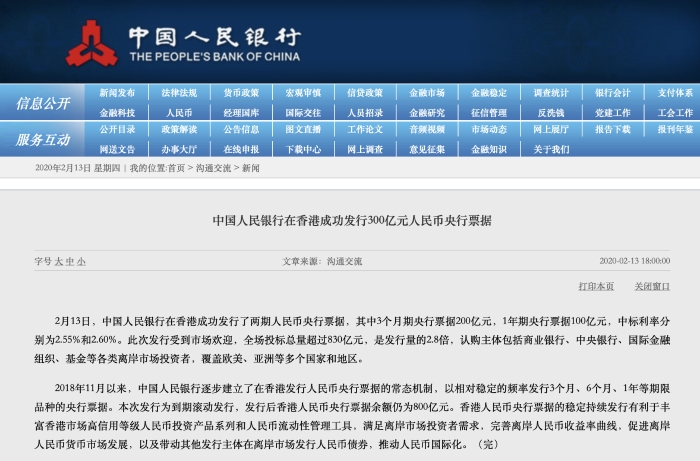Select 金融研究 in navigation

[x=427, y=113]
